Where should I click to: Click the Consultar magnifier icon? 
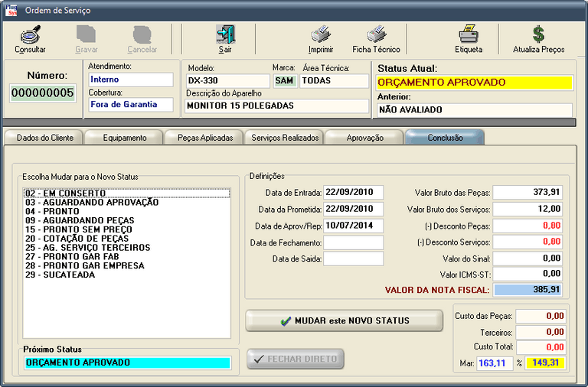[x=30, y=35]
